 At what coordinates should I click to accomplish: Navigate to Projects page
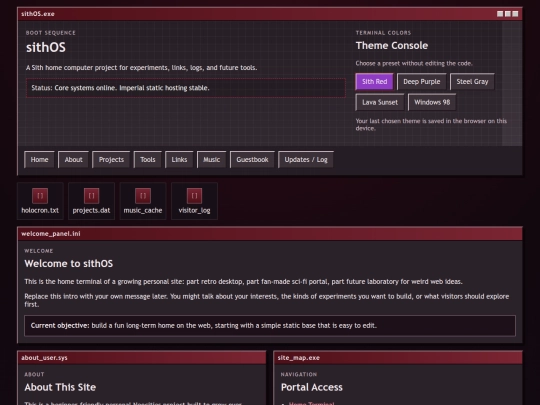coord(111,159)
